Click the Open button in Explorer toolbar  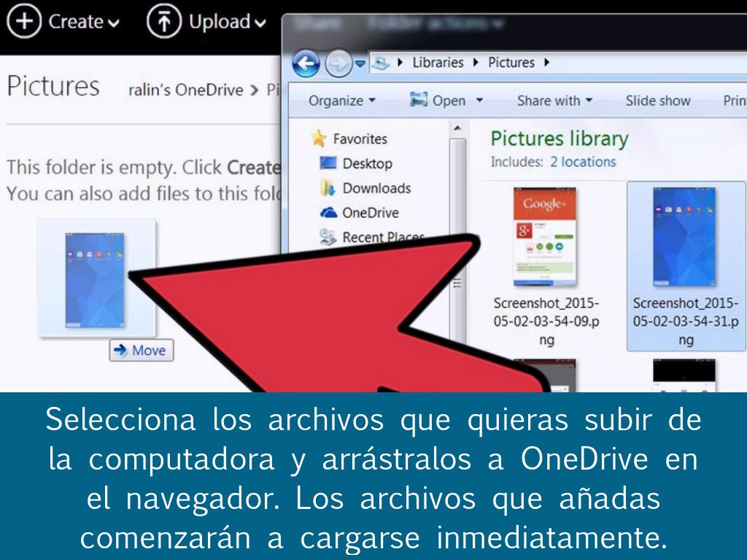coord(440,101)
